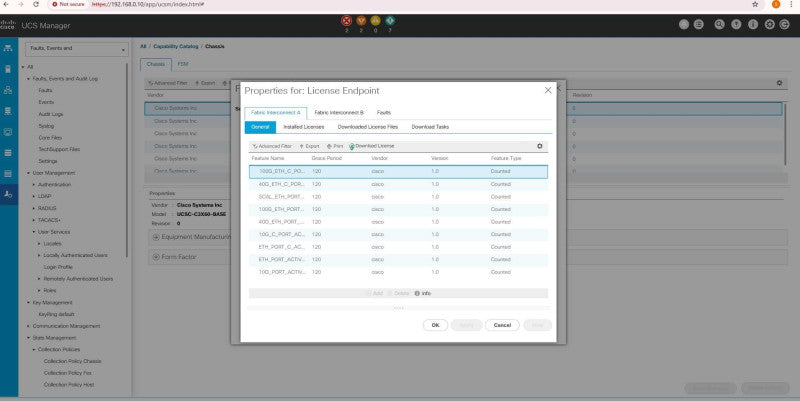Click the OK button
The image size is (800, 401).
click(435, 325)
